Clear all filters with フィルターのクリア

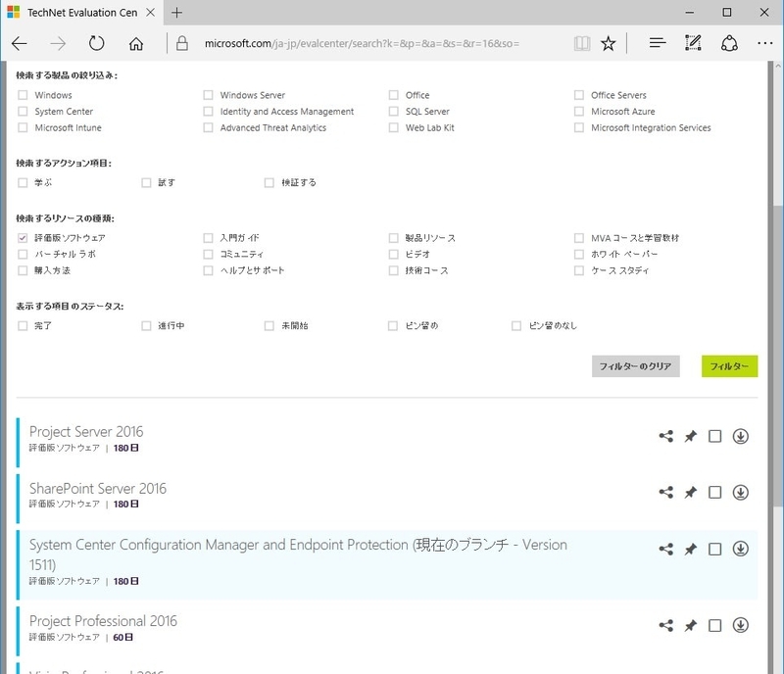637,365
